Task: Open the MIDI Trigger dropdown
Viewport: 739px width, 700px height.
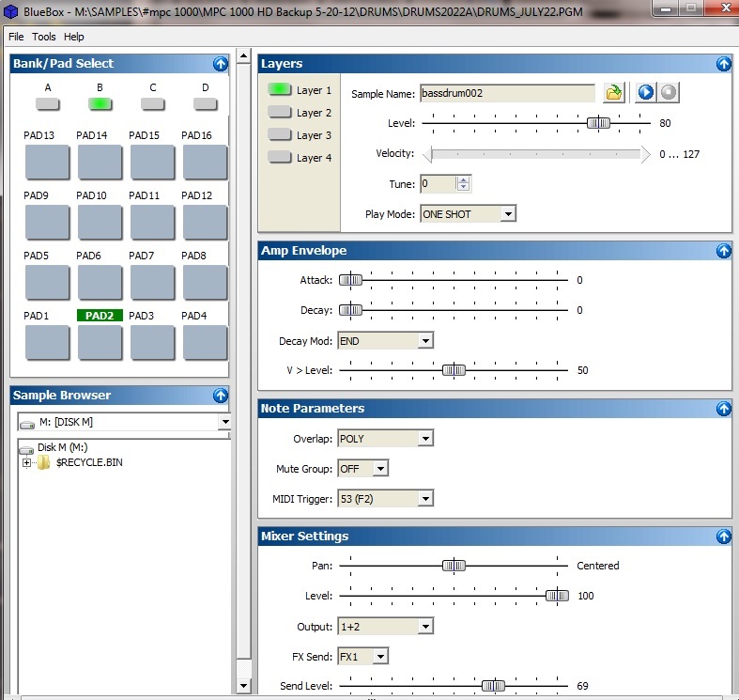Action: tap(425, 499)
